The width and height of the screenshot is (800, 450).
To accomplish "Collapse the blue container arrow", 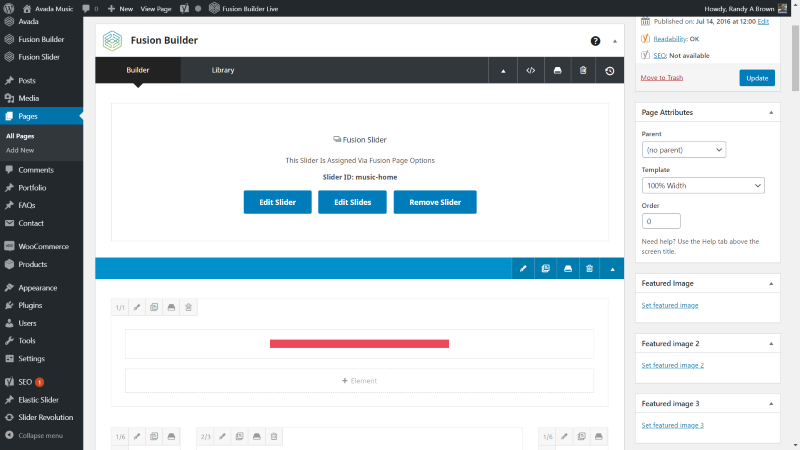I will coord(613,268).
